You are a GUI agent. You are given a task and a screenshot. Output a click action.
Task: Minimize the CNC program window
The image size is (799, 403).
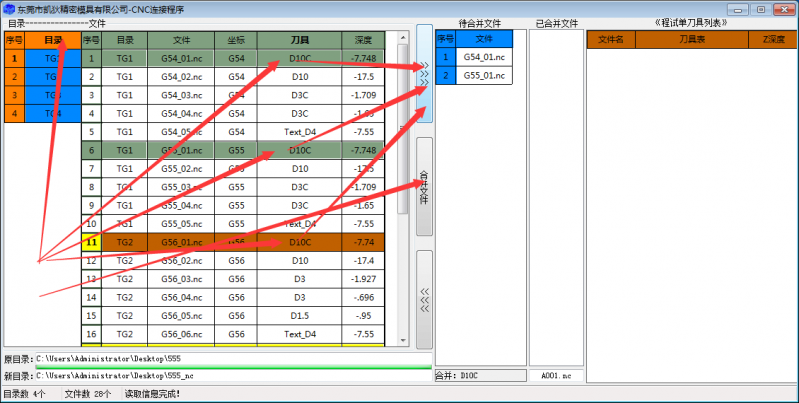click(x=740, y=8)
